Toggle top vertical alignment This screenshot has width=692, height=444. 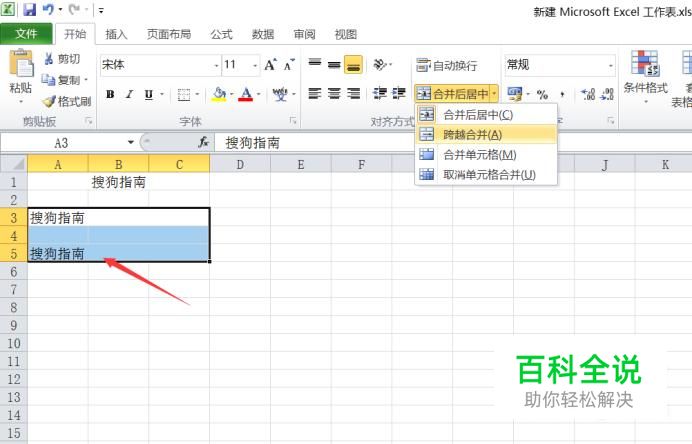(x=315, y=64)
